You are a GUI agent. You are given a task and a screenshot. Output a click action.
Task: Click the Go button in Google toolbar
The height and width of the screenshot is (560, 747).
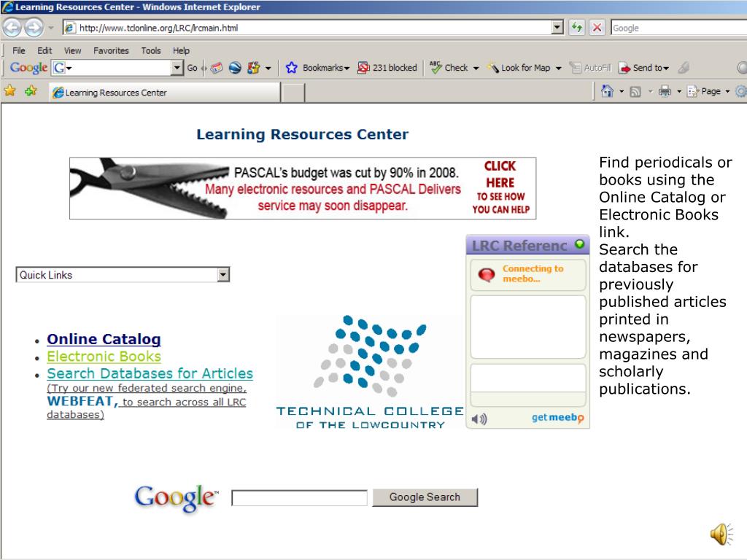[192, 68]
